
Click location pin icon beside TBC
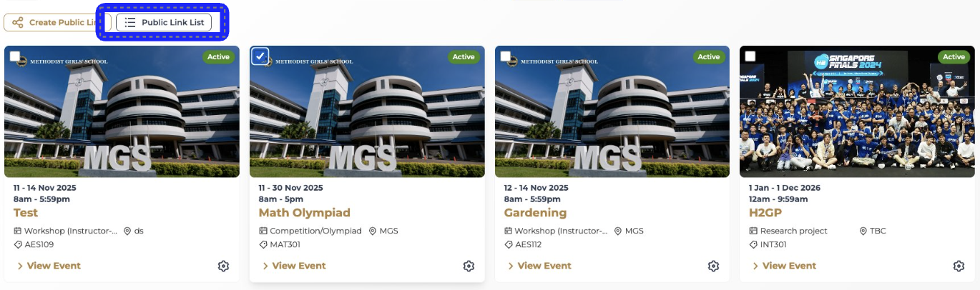[863, 231]
